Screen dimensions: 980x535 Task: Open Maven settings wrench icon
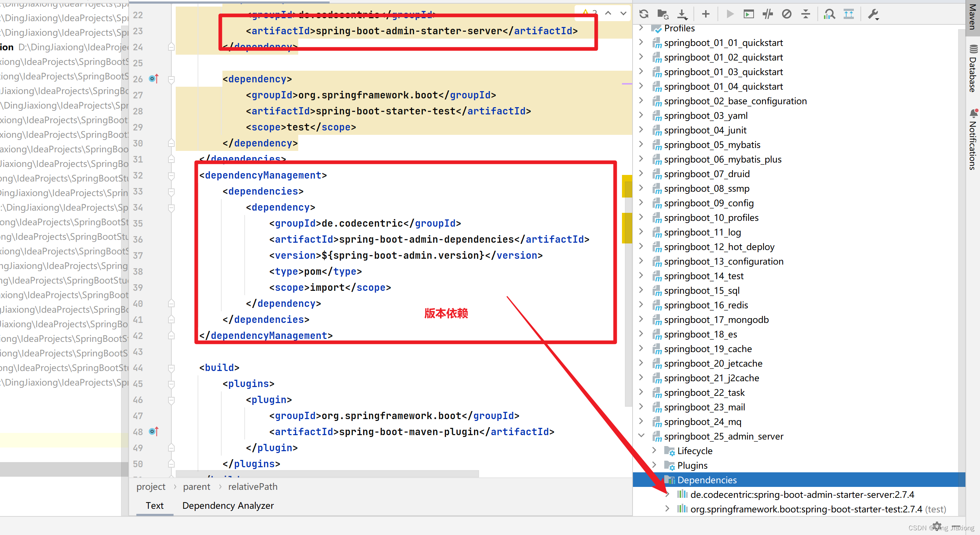click(873, 14)
